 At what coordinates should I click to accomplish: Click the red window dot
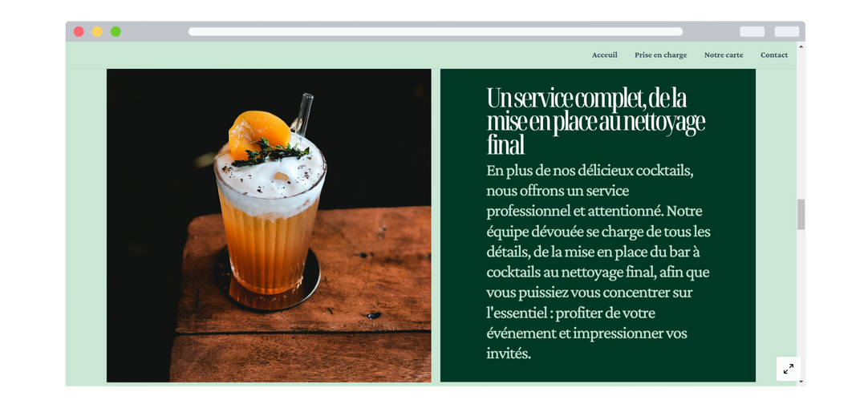[79, 31]
